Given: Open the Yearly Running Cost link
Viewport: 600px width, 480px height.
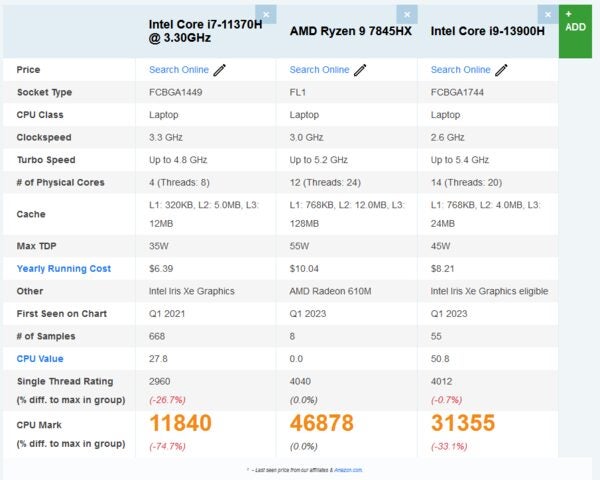Looking at the screenshot, I should pyautogui.click(x=64, y=269).
